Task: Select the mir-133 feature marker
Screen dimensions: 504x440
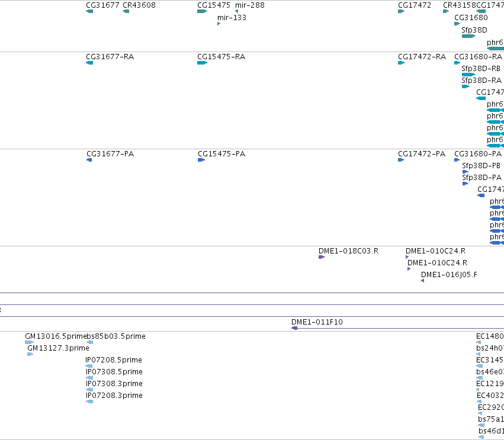Action: (219, 24)
